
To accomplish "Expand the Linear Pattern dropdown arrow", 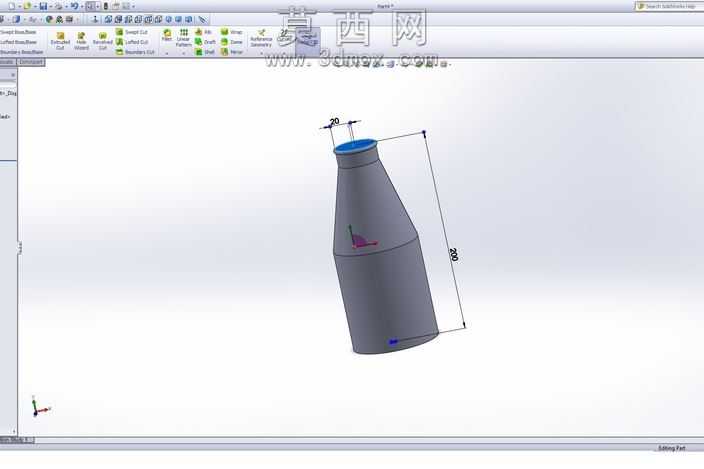I will coord(183,53).
